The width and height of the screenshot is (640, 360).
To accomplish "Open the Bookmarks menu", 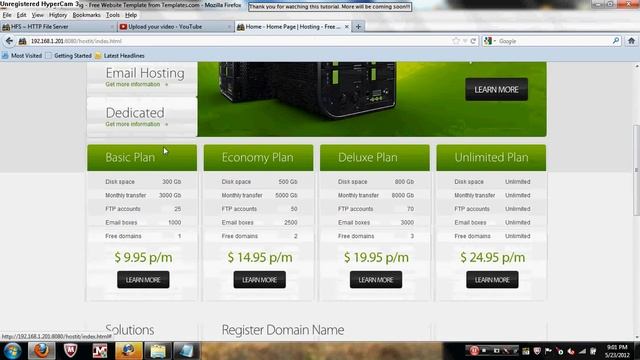I will (x=86, y=15).
